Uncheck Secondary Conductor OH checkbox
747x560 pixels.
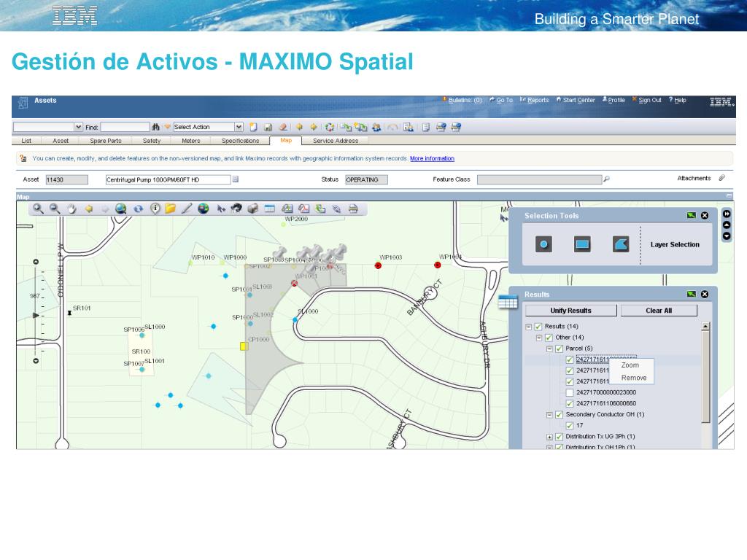pos(560,415)
